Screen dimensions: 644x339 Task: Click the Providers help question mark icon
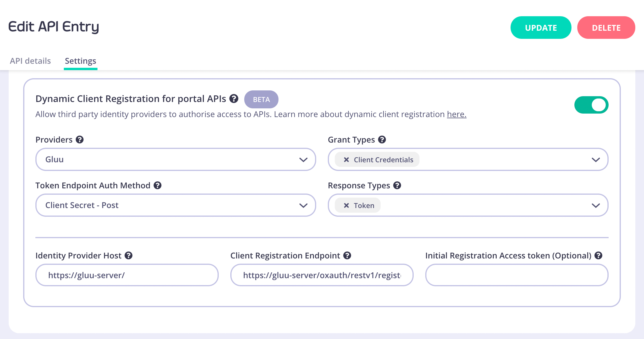[80, 140]
